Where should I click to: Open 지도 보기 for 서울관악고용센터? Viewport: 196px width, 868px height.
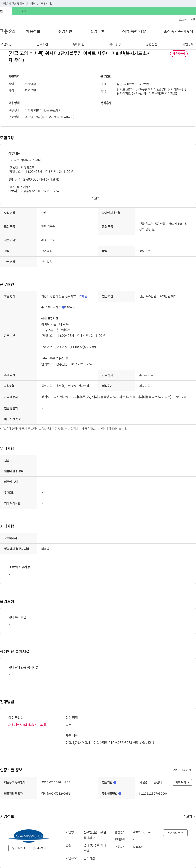coord(183,782)
